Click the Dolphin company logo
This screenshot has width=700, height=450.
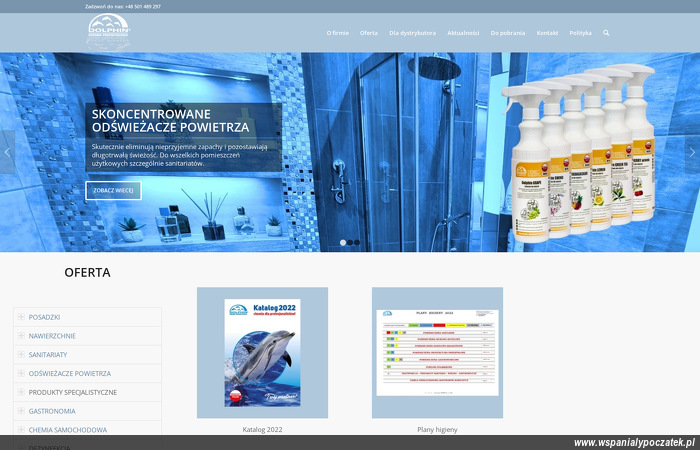(x=108, y=32)
